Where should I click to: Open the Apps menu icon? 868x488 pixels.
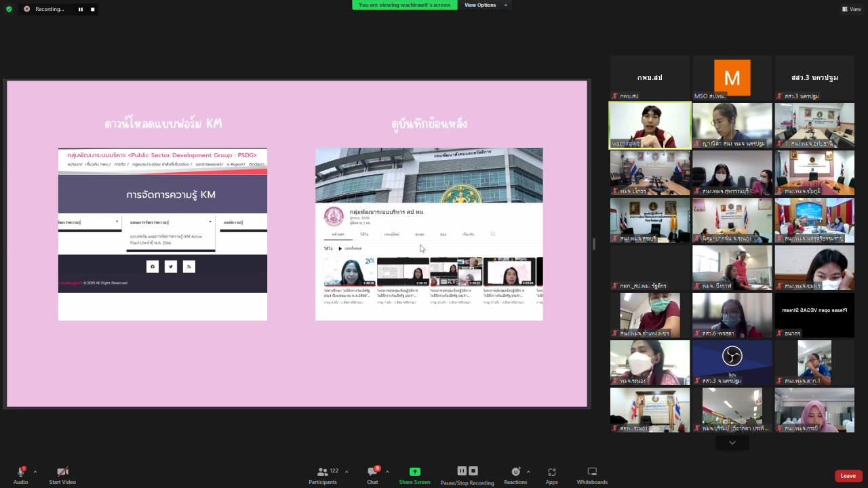pyautogui.click(x=551, y=472)
